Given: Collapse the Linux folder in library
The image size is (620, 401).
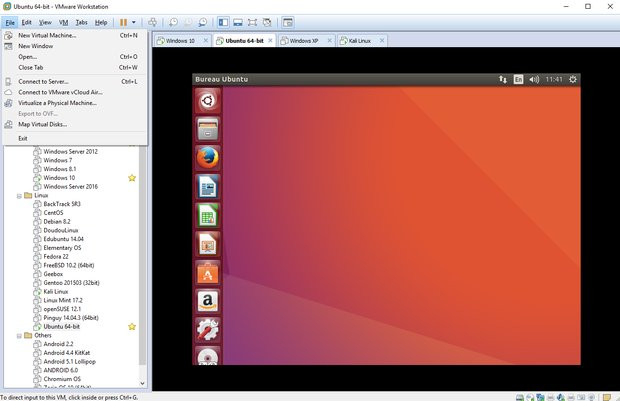Looking at the screenshot, I should (19, 195).
